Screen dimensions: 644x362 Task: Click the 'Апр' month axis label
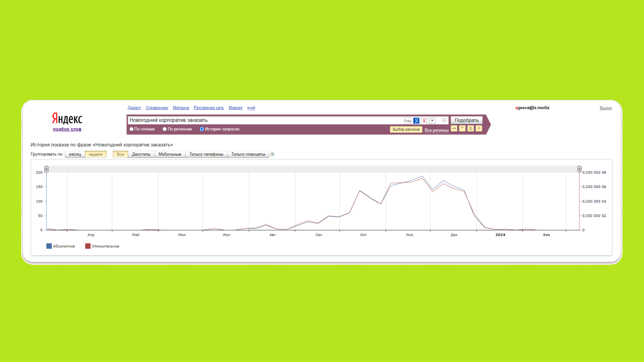click(x=91, y=235)
